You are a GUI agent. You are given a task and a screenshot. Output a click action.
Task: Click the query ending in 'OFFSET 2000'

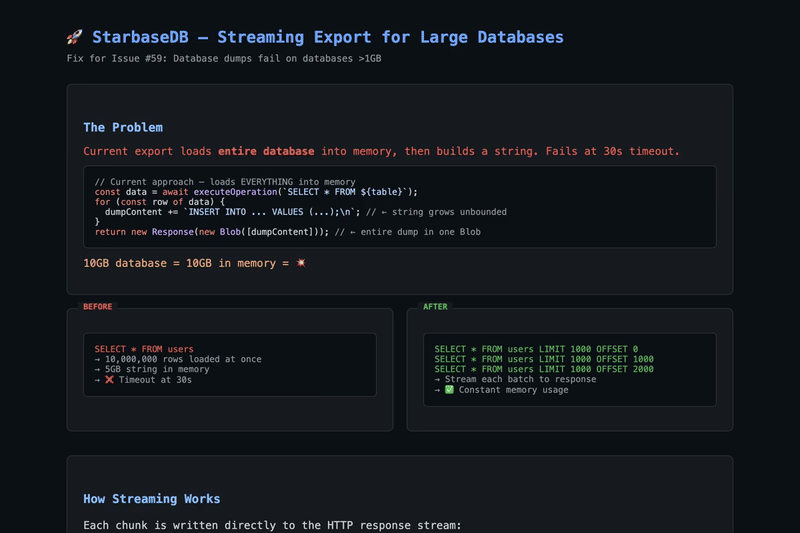coord(544,369)
